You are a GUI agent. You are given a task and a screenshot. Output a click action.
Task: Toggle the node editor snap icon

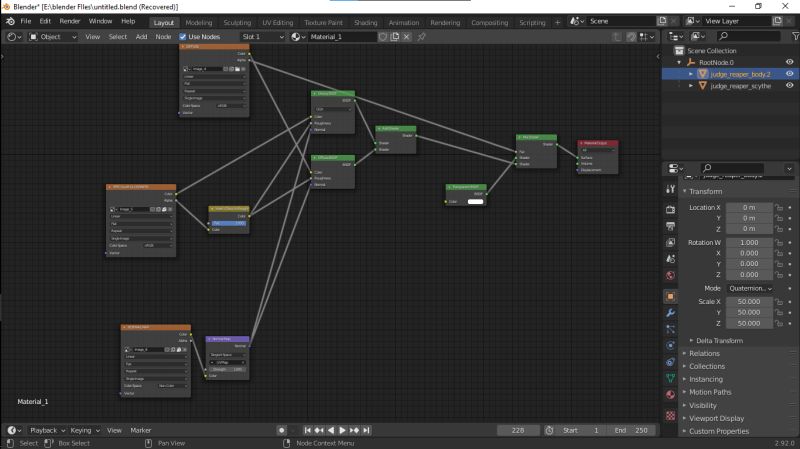(631, 37)
